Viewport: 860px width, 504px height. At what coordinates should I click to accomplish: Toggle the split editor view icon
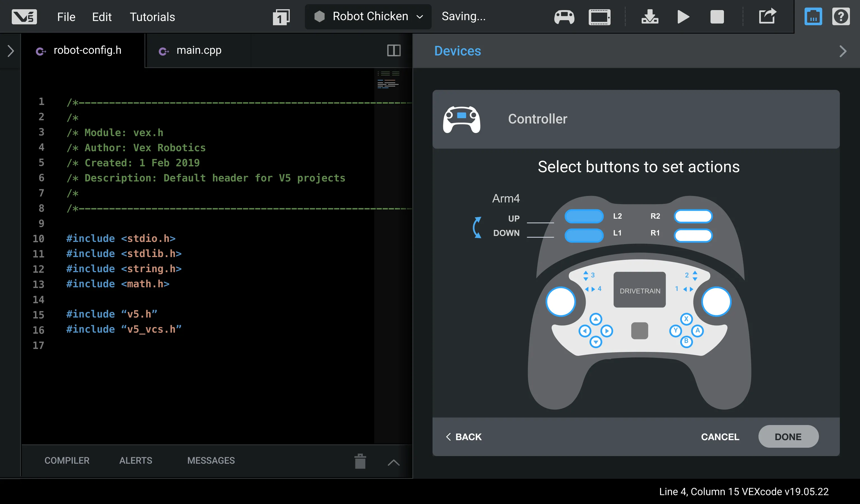pyautogui.click(x=394, y=50)
